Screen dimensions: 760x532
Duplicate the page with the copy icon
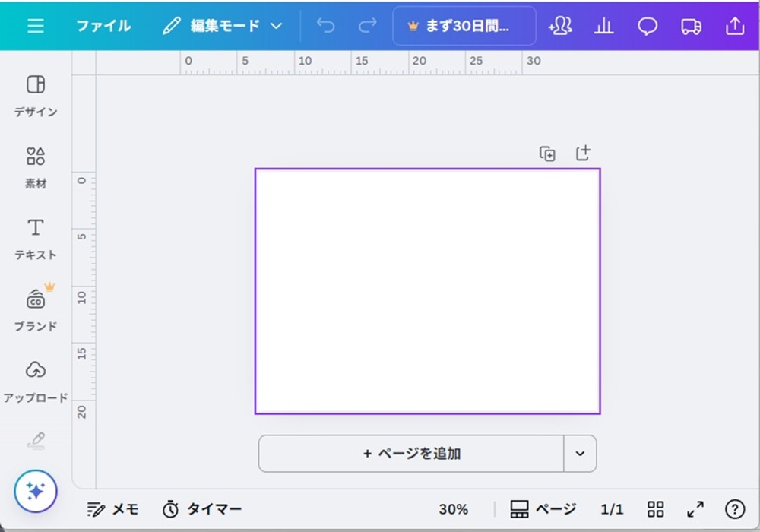click(547, 154)
